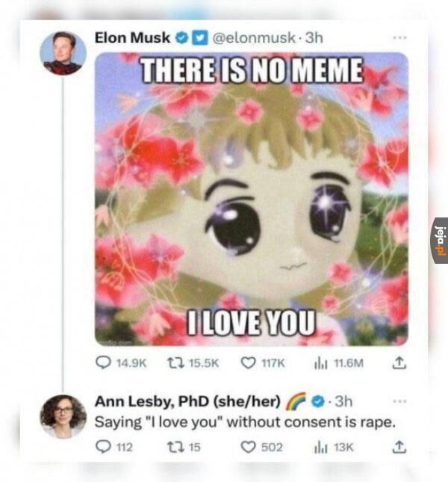Share Ann Lesby's reply
The height and width of the screenshot is (482, 448).
click(x=399, y=447)
